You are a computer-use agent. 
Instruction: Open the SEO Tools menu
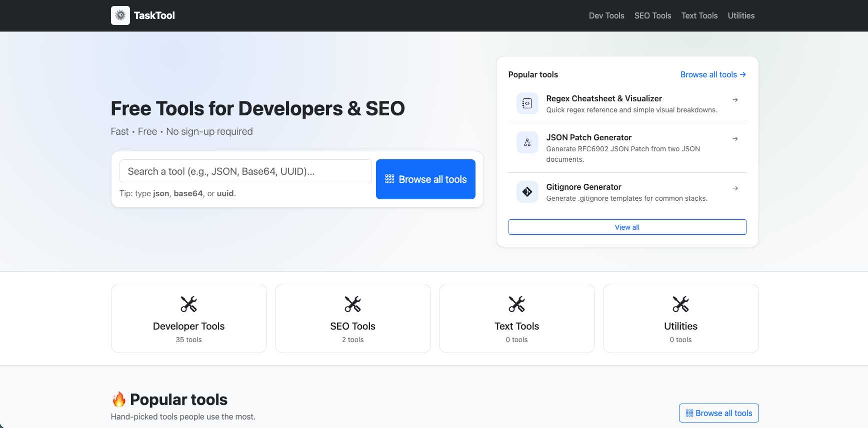pos(652,15)
